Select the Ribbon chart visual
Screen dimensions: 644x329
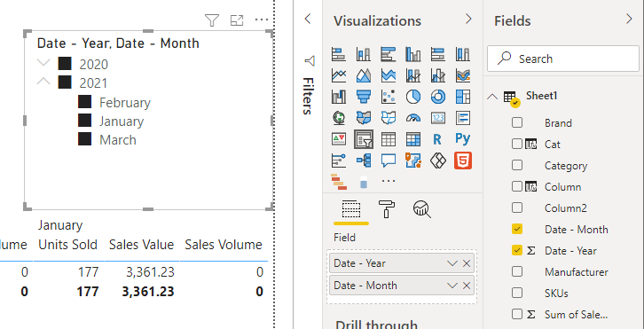(x=463, y=75)
